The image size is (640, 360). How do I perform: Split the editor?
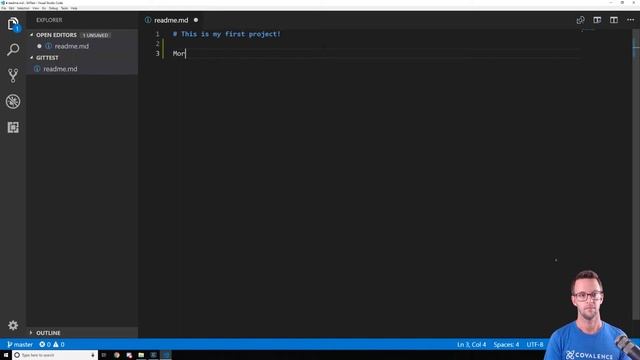[x=614, y=20]
